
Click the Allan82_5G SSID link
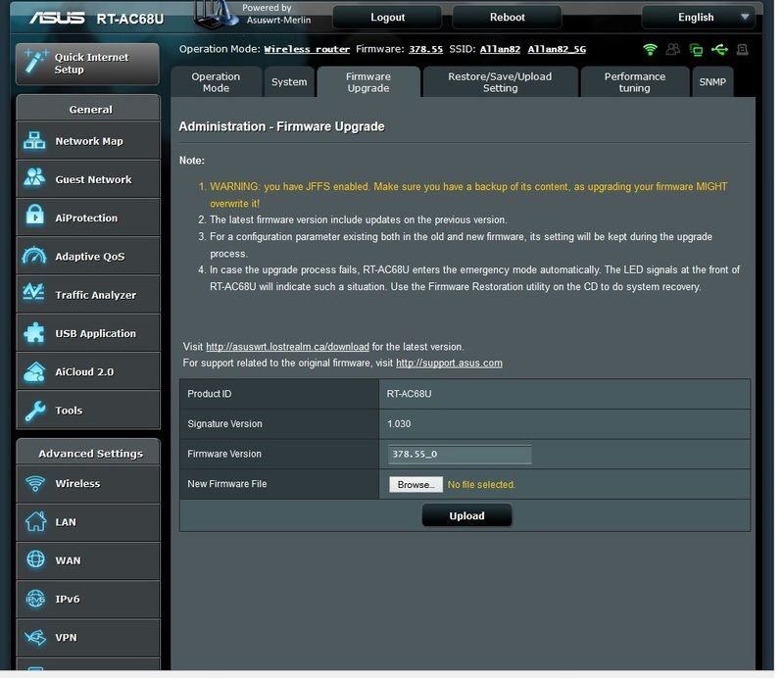coord(557,49)
